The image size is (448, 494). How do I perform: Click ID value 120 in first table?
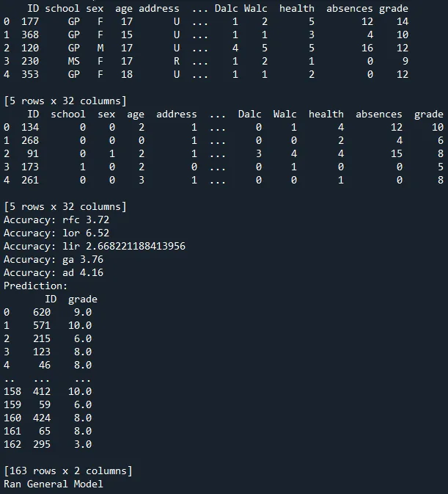click(x=30, y=48)
